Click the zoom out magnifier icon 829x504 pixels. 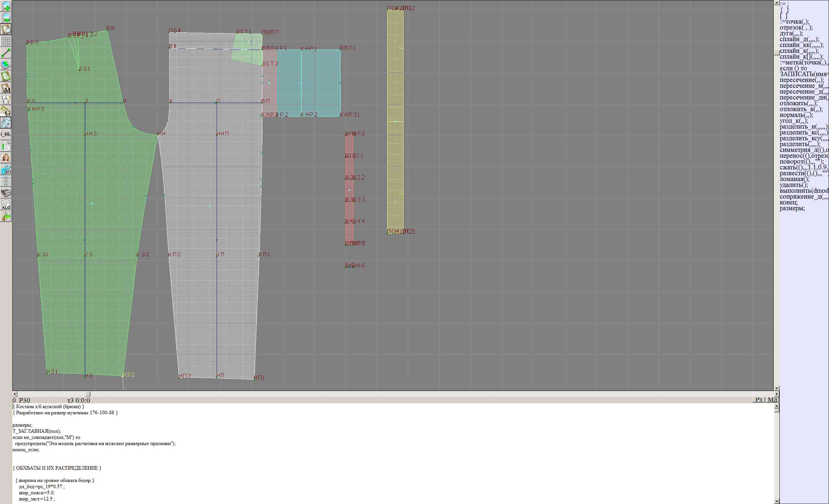point(6,17)
